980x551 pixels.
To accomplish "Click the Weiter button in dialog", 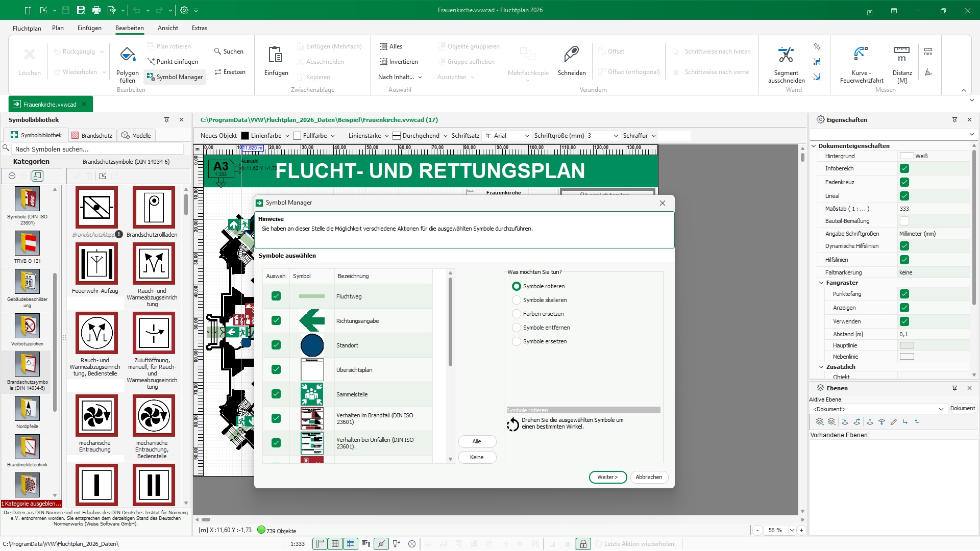I will click(x=607, y=477).
